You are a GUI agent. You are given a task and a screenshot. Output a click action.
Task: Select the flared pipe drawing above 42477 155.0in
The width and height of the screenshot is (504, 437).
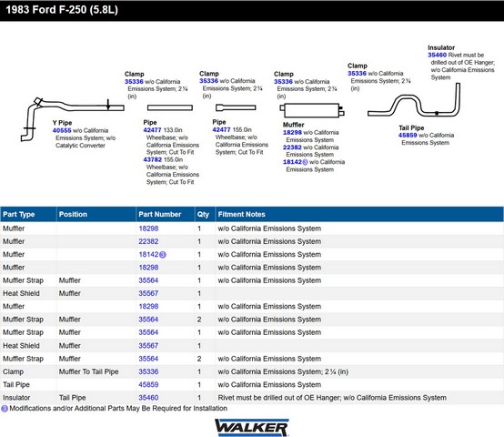[x=236, y=107]
